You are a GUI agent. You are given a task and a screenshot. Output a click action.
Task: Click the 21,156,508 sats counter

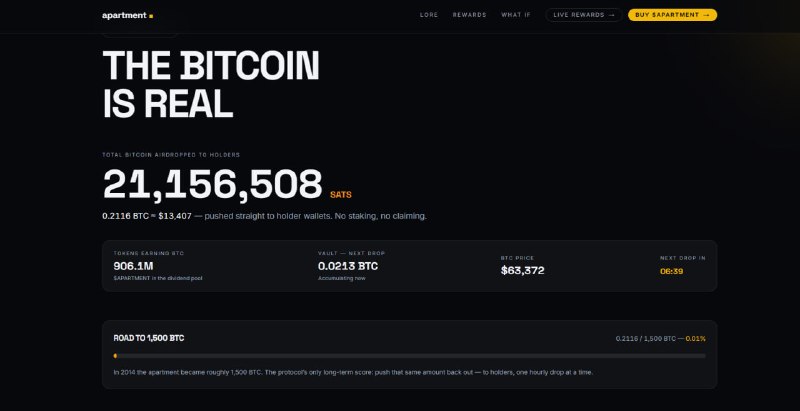pos(213,184)
